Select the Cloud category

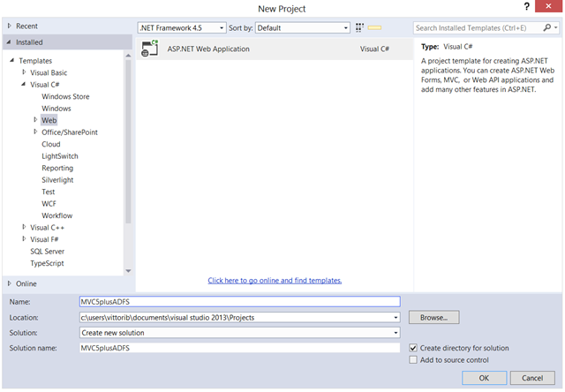pyautogui.click(x=51, y=144)
